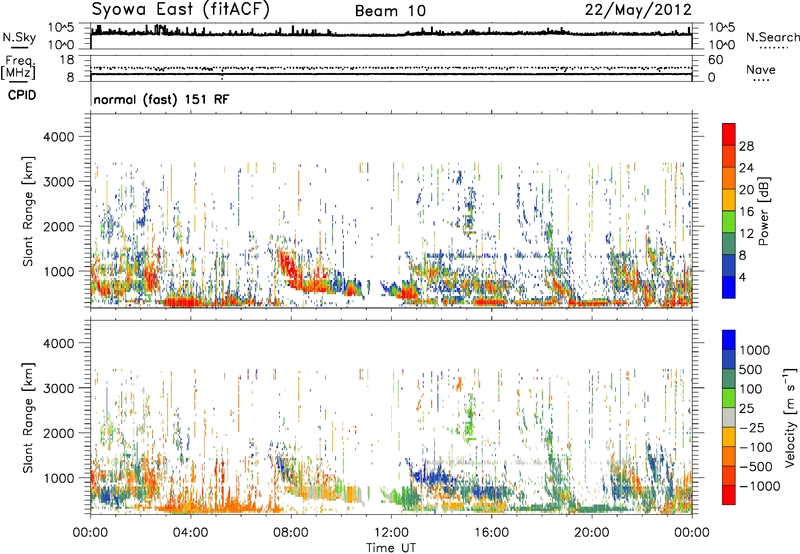Click the '16' value on Power colorbar
The image size is (800, 554).
coord(746,212)
